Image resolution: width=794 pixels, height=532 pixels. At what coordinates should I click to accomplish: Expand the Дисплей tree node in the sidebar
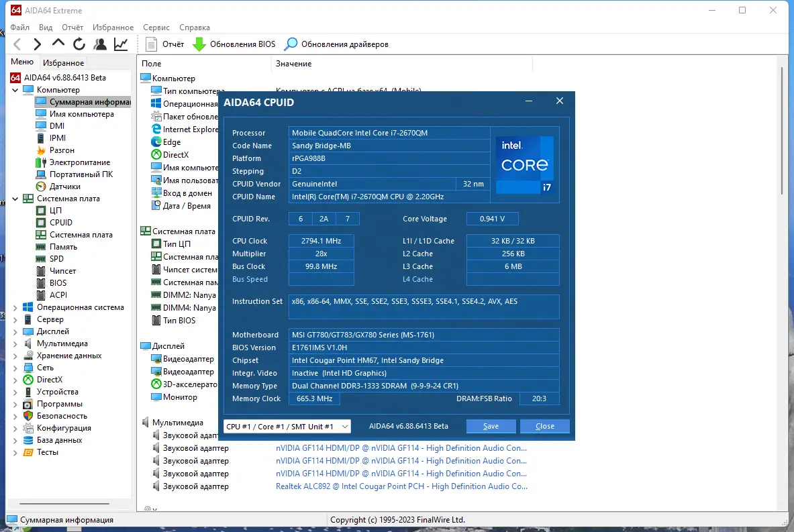pyautogui.click(x=15, y=332)
